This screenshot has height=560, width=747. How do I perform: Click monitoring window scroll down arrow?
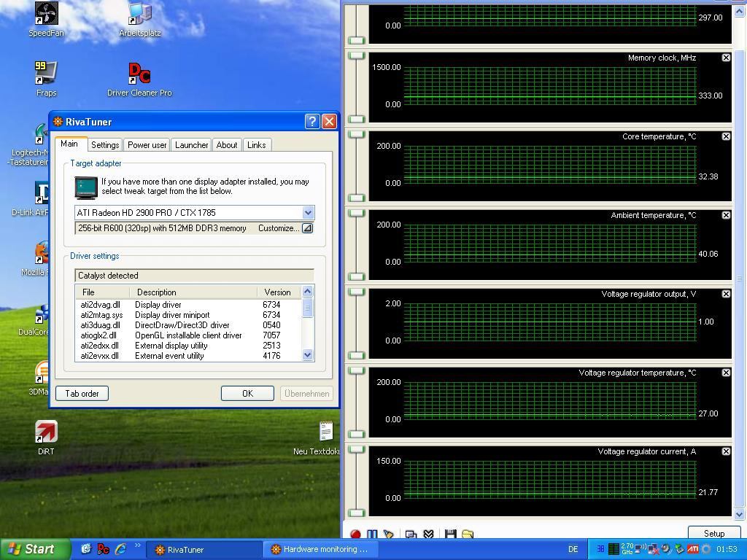click(740, 514)
